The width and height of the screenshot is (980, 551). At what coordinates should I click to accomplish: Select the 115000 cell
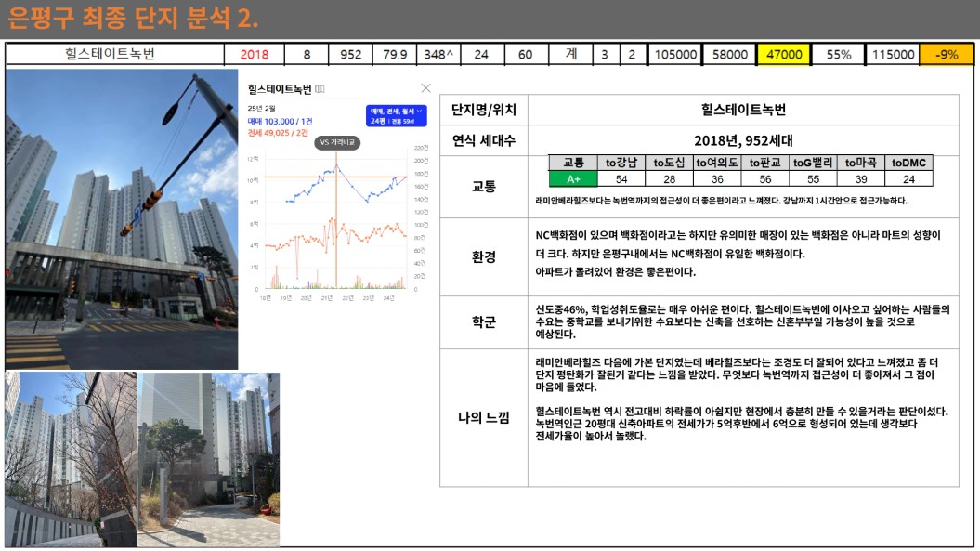pyautogui.click(x=893, y=55)
